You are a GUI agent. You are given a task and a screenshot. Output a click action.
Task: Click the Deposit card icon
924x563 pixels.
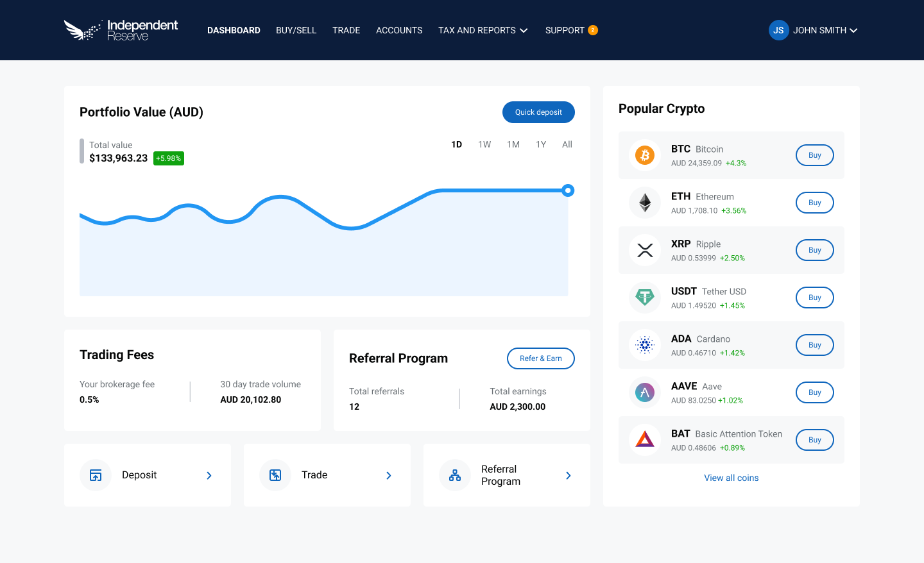(96, 475)
